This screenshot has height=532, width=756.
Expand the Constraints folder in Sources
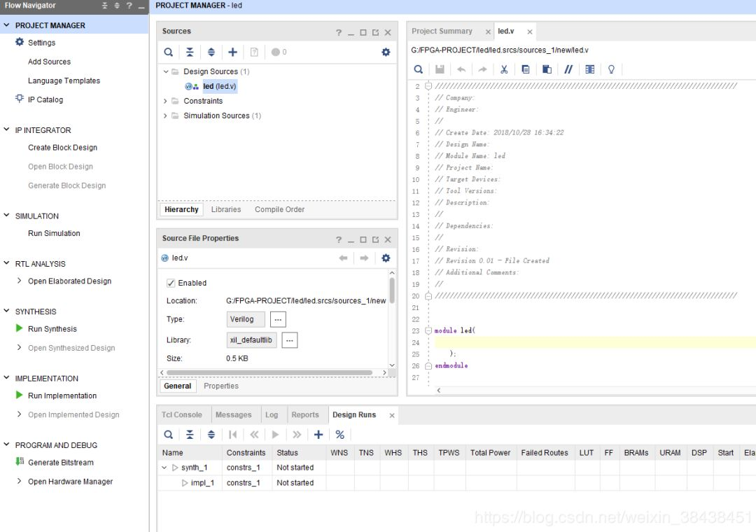tap(166, 101)
